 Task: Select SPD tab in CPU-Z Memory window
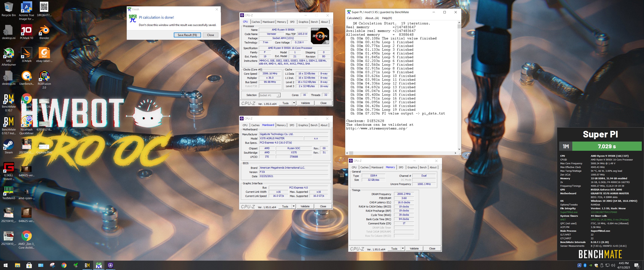click(401, 167)
